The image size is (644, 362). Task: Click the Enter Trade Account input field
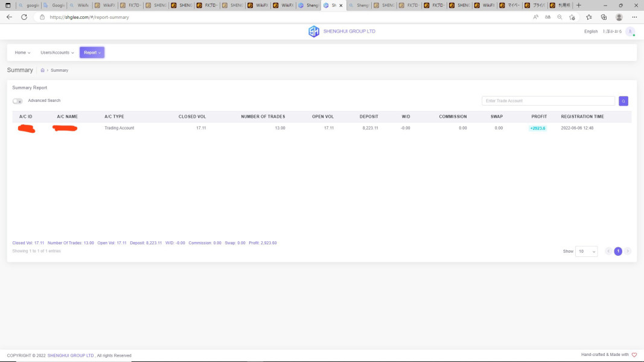tap(548, 101)
